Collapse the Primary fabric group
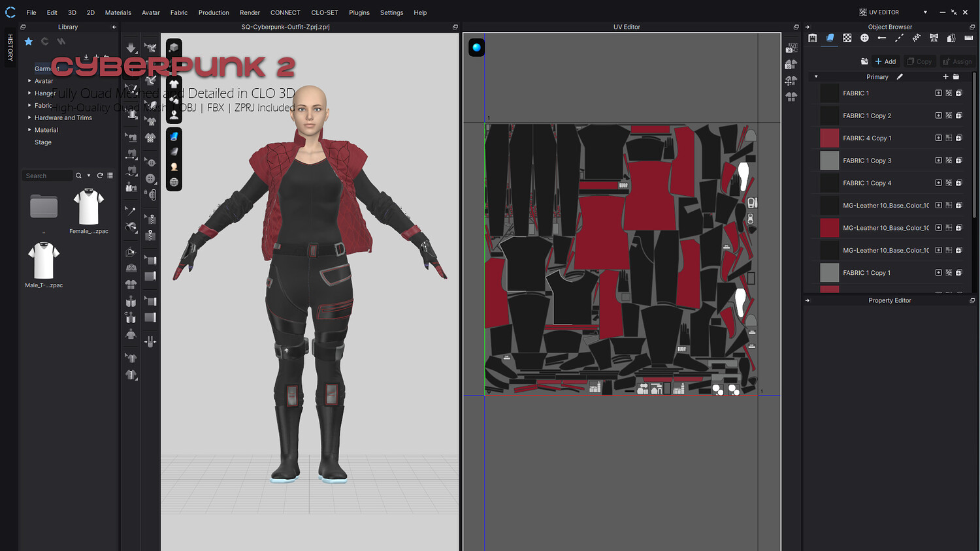980x551 pixels. pyautogui.click(x=816, y=76)
